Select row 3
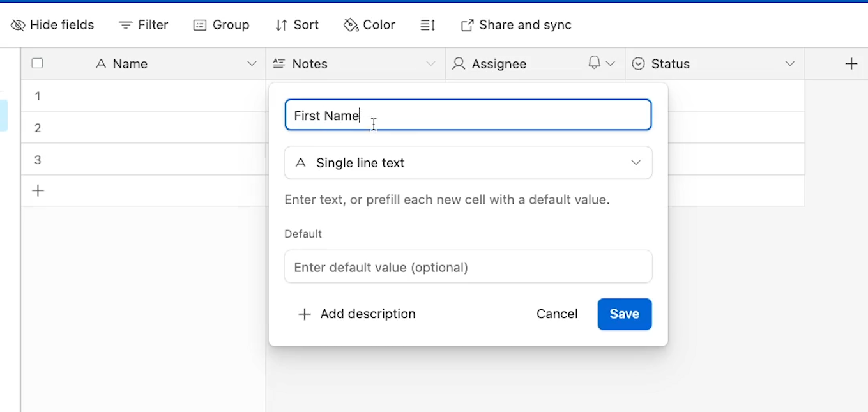The image size is (868, 412). (38, 160)
